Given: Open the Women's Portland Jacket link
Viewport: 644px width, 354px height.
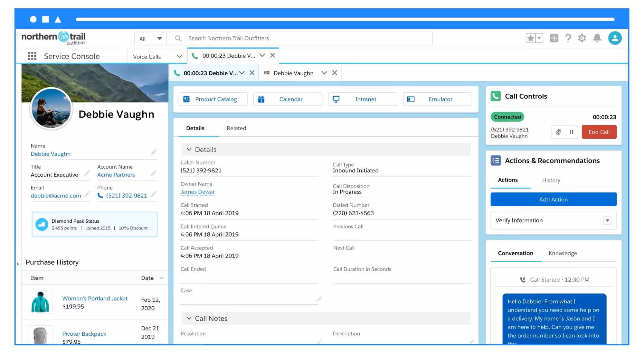Looking at the screenshot, I should click(x=95, y=298).
